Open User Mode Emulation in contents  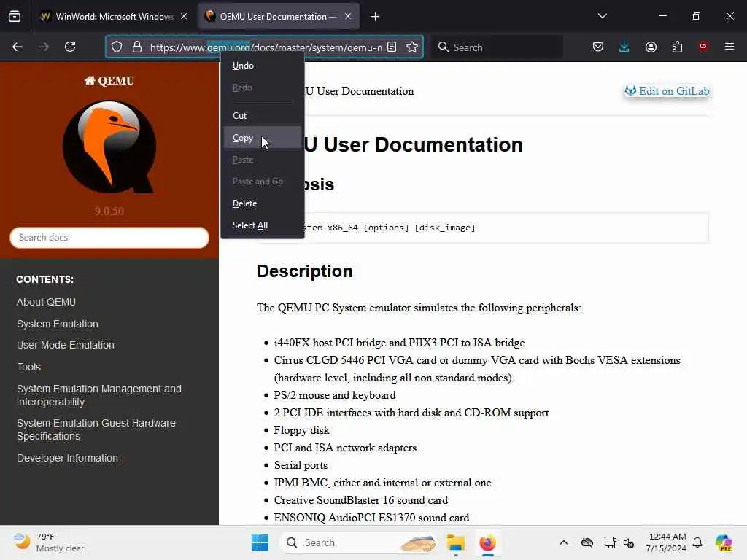[x=66, y=345]
